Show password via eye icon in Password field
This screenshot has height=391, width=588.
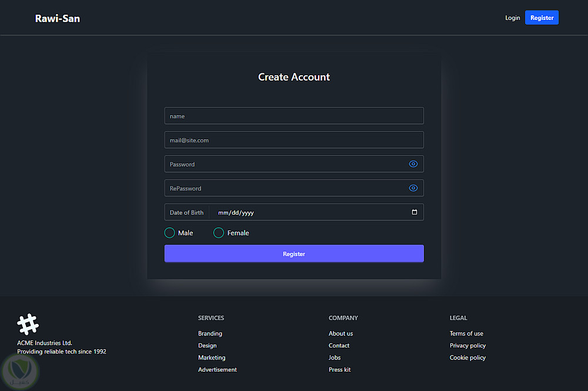413,164
